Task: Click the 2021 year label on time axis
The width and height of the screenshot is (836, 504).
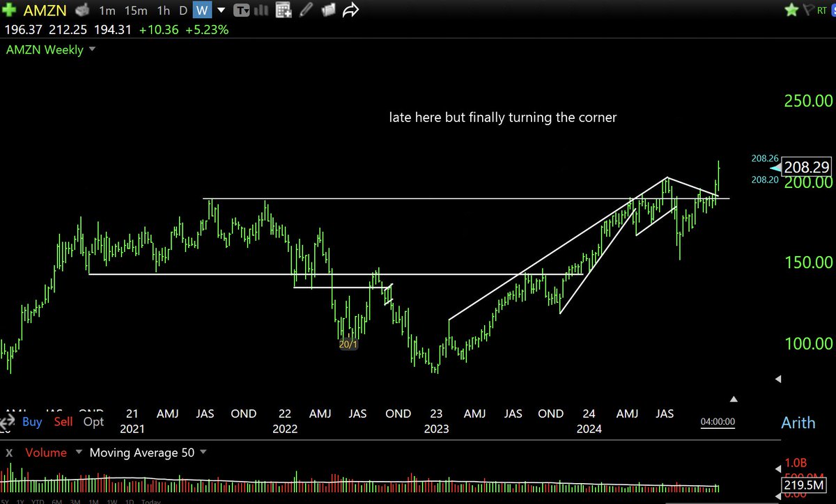Action: [x=133, y=429]
